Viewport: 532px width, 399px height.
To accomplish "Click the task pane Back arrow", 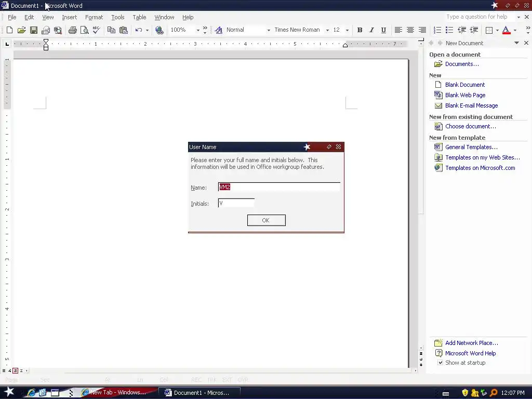I will pos(431,43).
